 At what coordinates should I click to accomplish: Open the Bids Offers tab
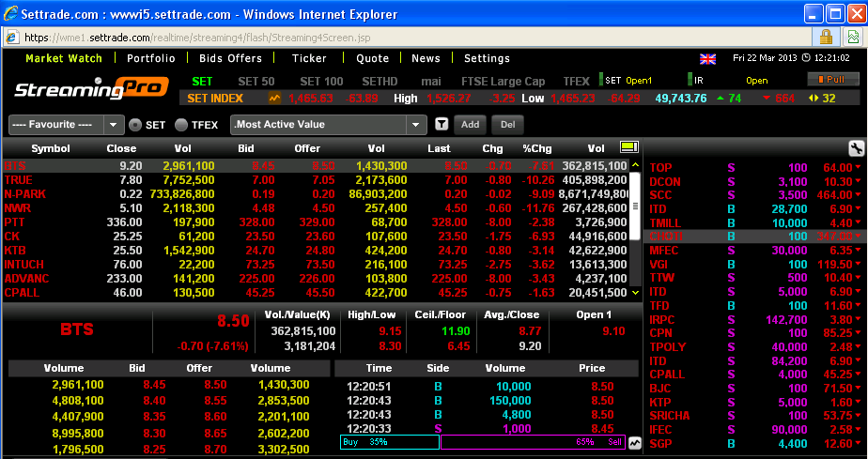pos(230,58)
